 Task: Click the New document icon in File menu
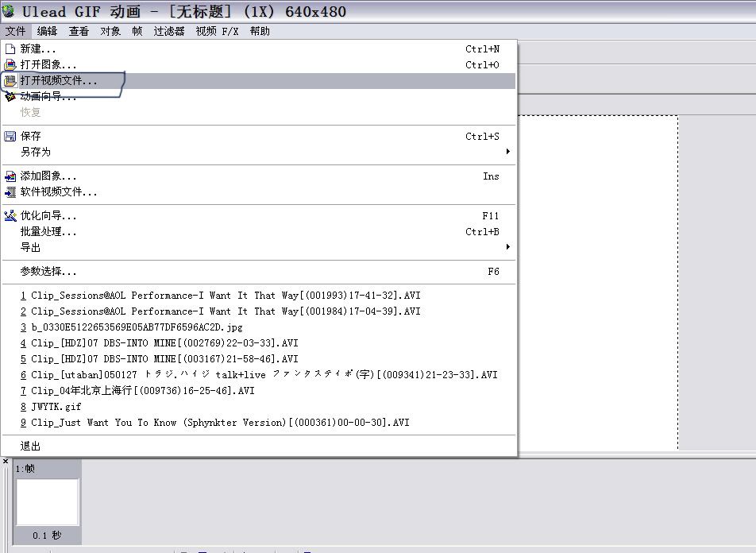[x=10, y=49]
